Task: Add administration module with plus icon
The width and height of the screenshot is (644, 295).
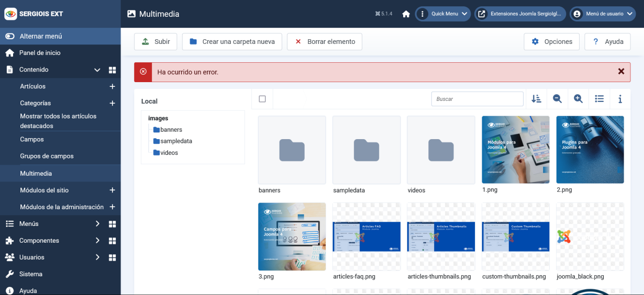Action: coord(112,207)
